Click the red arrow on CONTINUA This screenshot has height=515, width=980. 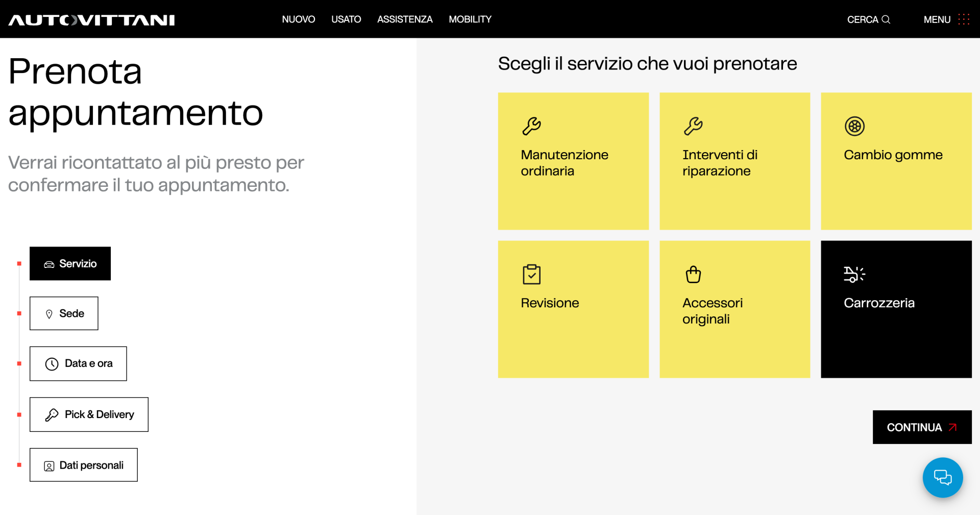[x=952, y=427]
